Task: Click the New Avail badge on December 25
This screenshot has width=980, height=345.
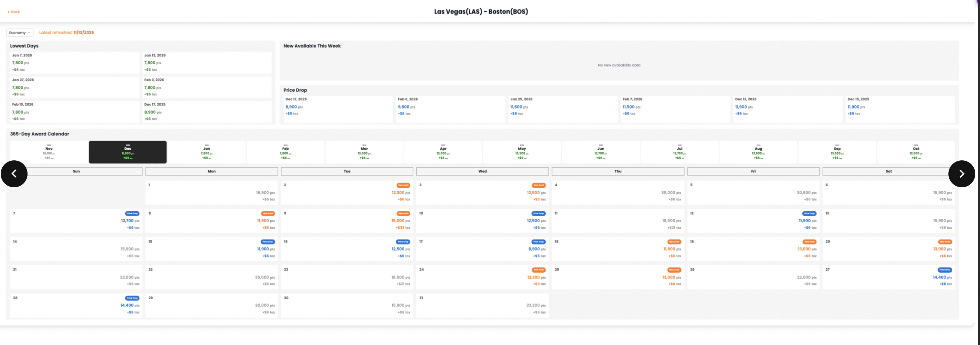Action: 674,270
